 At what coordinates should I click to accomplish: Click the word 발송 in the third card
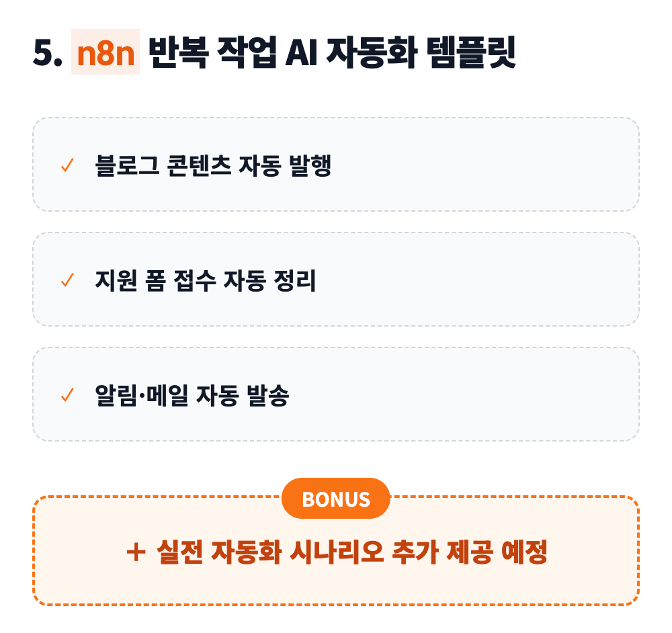(x=267, y=395)
